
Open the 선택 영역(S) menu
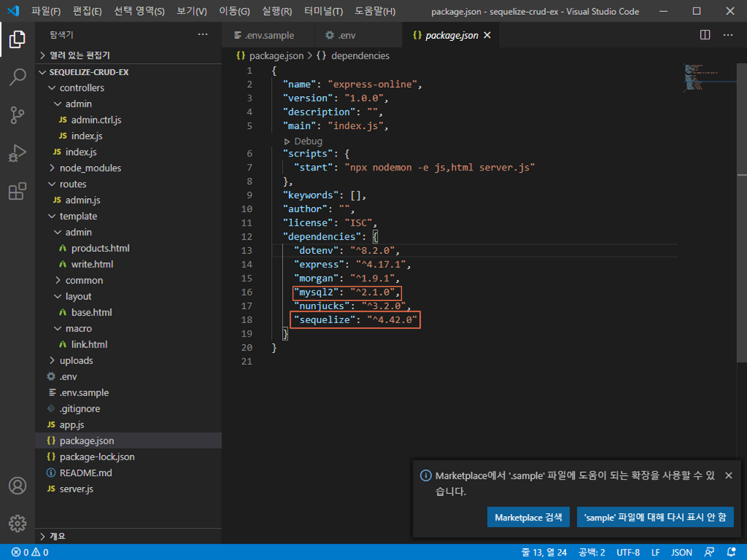(x=139, y=11)
